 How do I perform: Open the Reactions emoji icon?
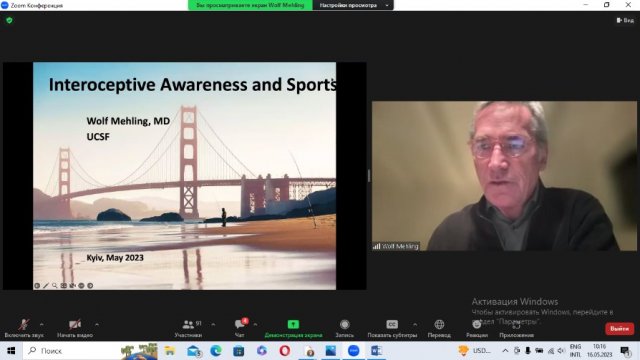coord(476,325)
